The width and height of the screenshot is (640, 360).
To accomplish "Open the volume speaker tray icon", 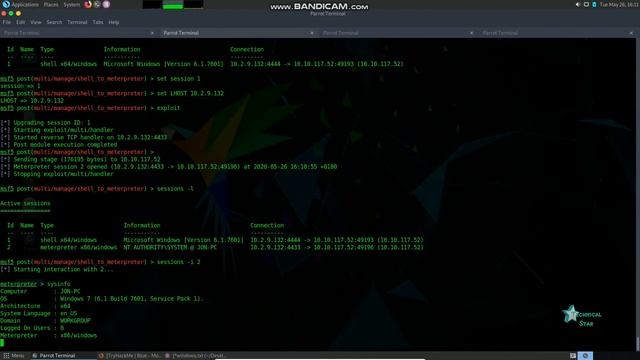I will [x=578, y=4].
